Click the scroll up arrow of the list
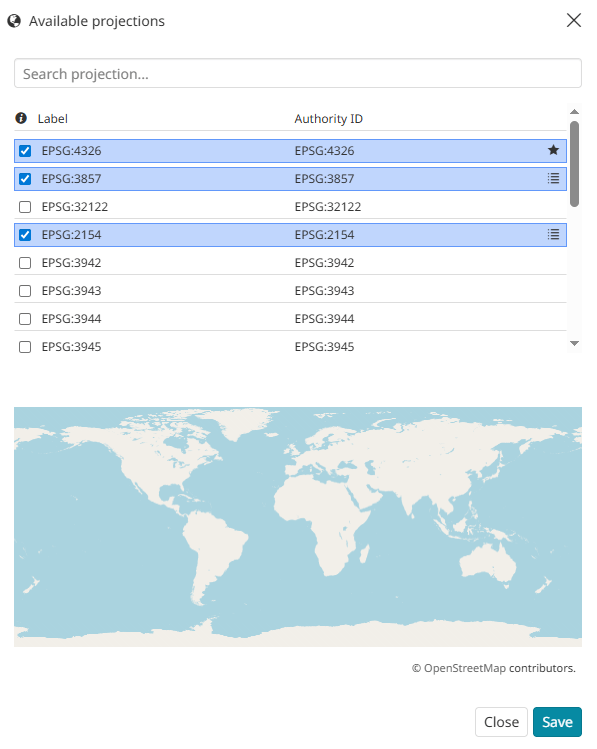 [575, 111]
